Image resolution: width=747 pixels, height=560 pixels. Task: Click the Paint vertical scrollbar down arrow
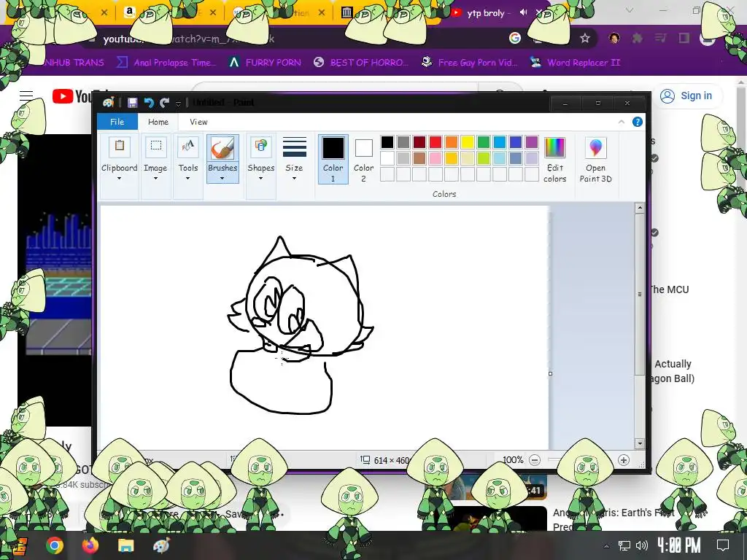pos(640,444)
